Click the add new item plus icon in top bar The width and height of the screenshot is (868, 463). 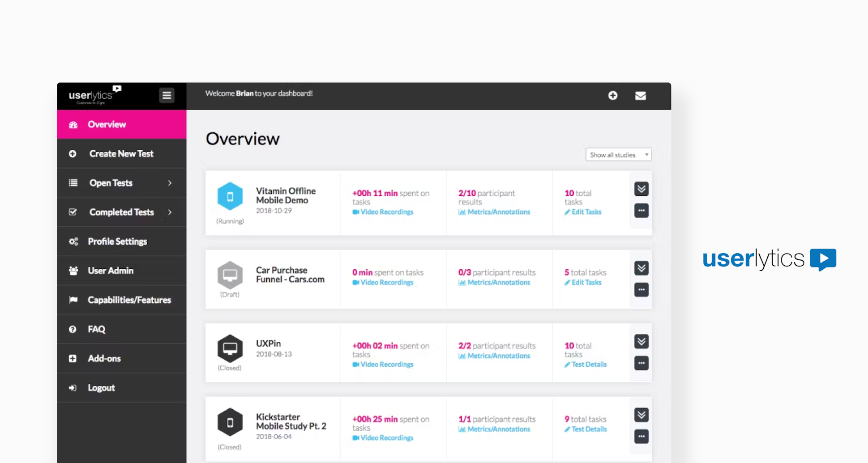pos(613,95)
